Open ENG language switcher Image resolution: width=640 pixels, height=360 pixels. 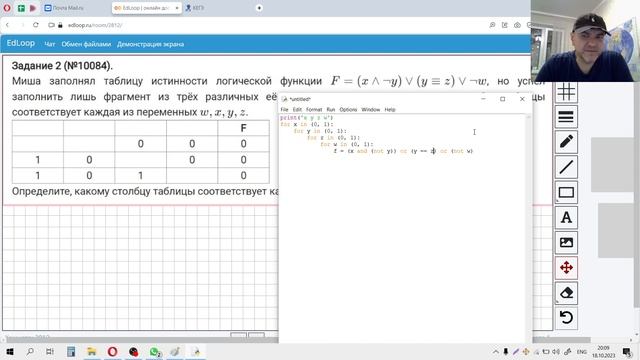[582, 351]
